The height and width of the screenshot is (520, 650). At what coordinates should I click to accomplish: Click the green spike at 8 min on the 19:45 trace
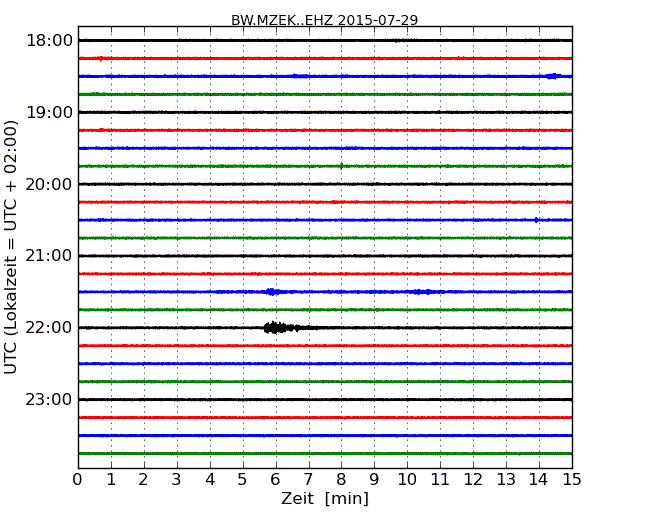pyautogui.click(x=341, y=166)
